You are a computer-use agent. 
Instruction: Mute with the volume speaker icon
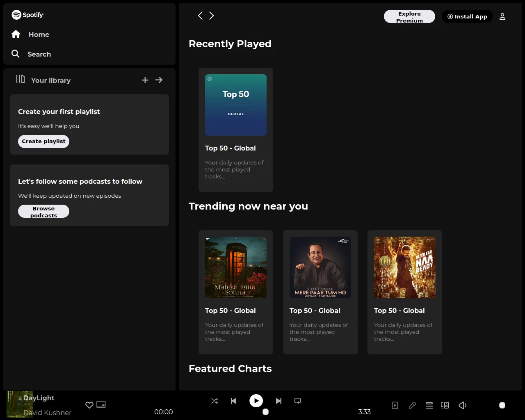(463, 405)
